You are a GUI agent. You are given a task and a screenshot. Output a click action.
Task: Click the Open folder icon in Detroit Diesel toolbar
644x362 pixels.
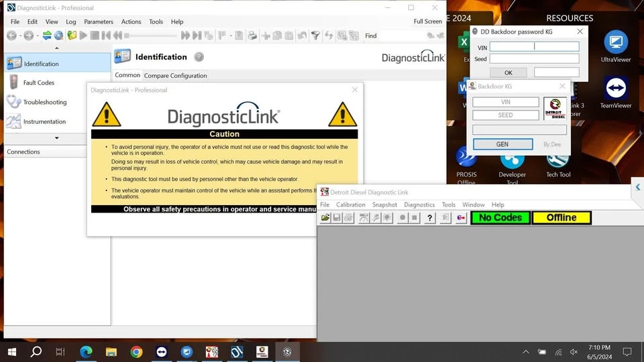click(325, 217)
